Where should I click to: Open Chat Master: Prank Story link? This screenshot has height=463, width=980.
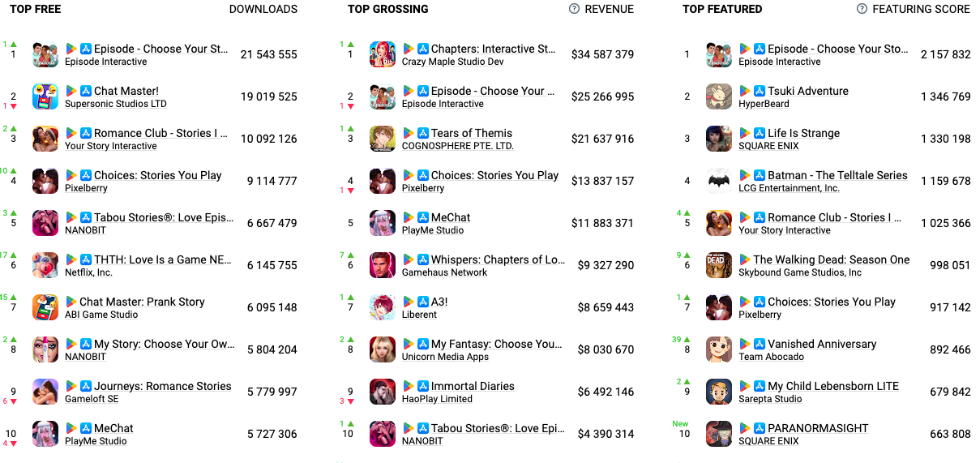142,302
